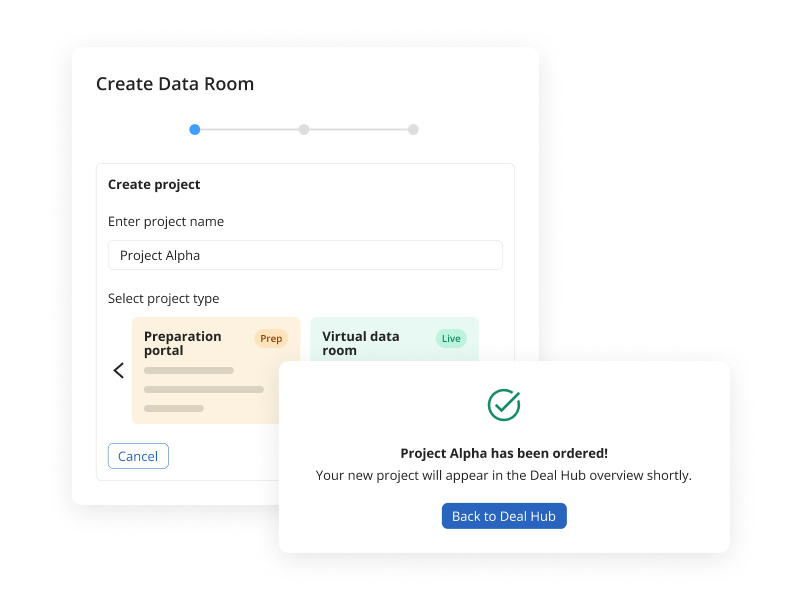The height and width of the screenshot is (600, 801).
Task: Click the left chevron arrow beside project types
Action: [119, 370]
